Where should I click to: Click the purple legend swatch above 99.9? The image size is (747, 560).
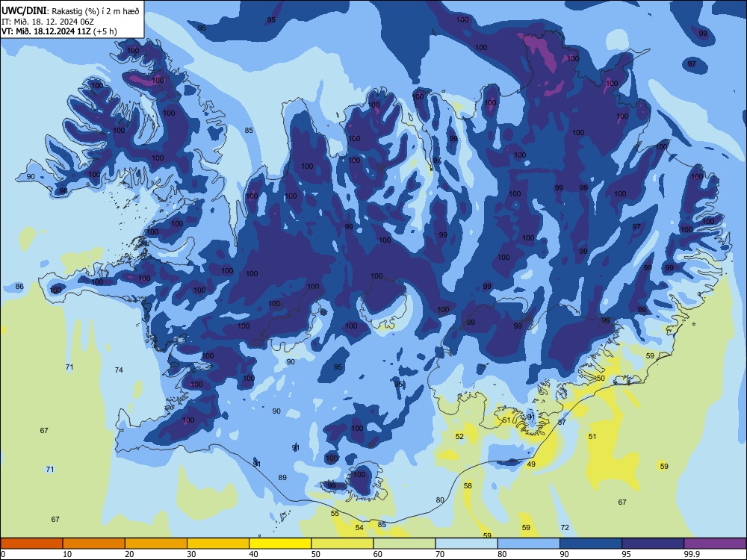click(x=715, y=544)
